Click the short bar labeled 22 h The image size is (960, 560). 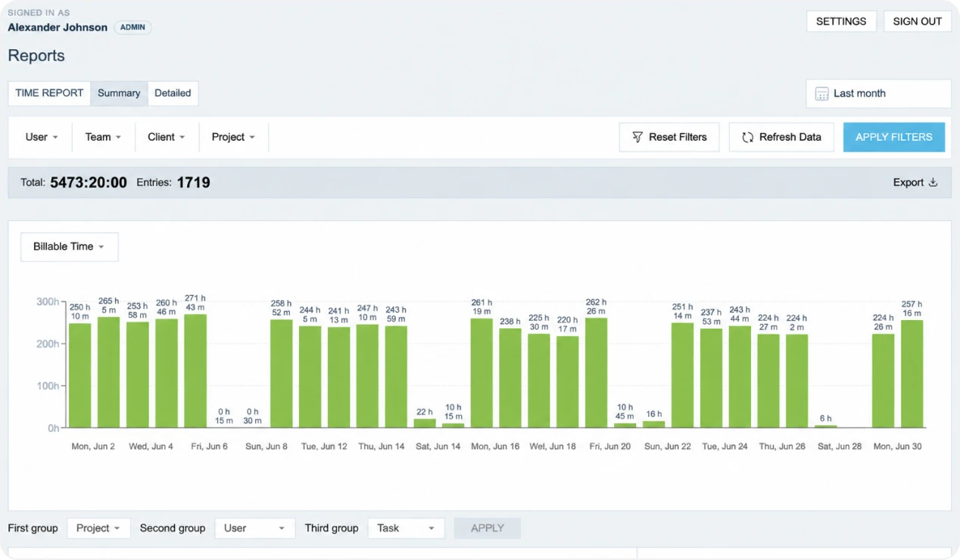pos(425,424)
